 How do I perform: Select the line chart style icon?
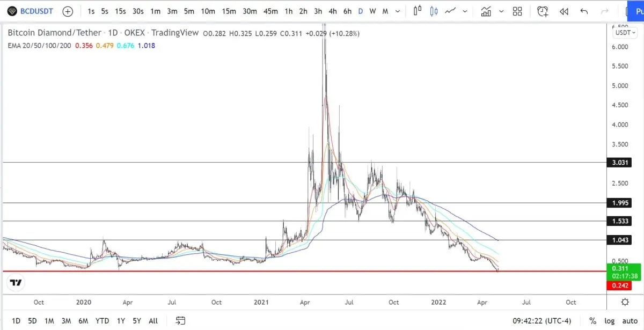(451, 11)
